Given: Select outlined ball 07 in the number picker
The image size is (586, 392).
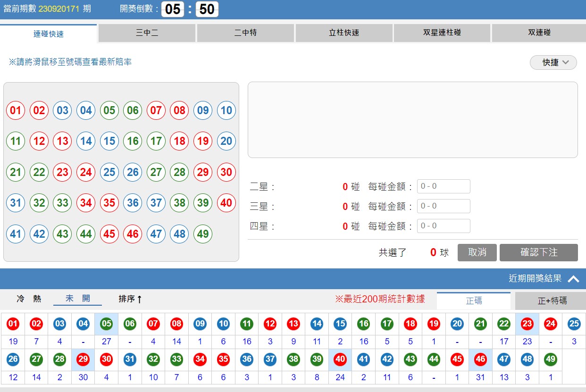Looking at the screenshot, I should pos(156,111).
